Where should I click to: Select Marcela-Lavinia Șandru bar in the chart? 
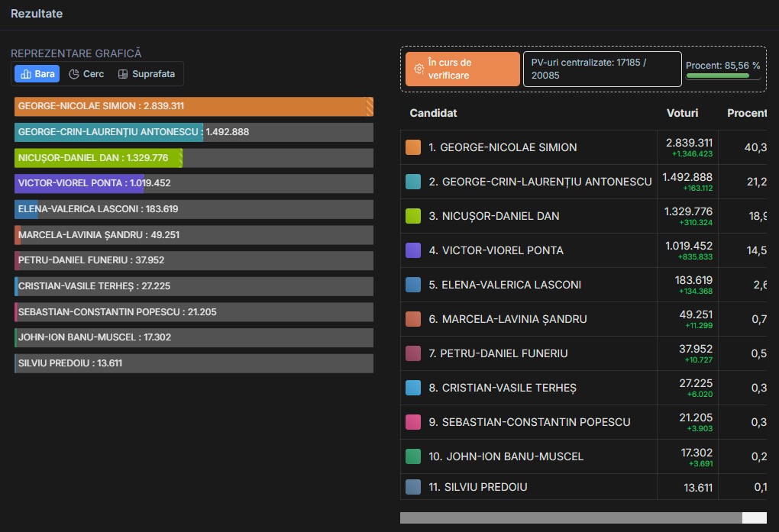(x=194, y=235)
